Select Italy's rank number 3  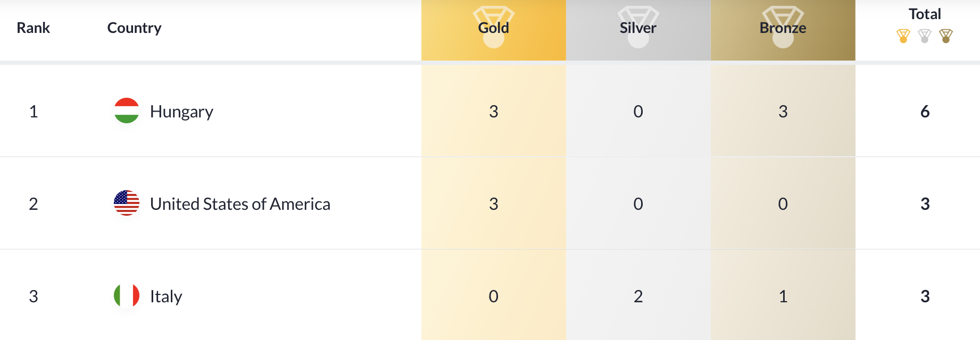[34, 296]
